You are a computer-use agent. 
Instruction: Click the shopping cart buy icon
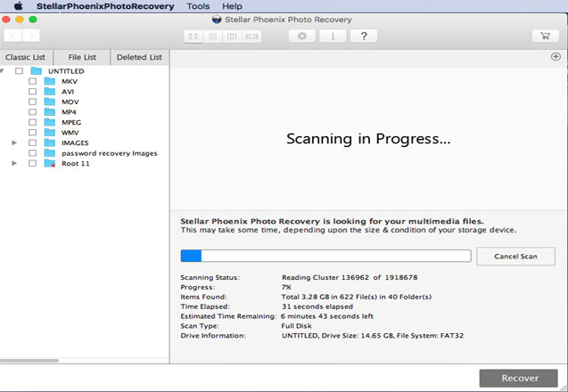tap(545, 36)
